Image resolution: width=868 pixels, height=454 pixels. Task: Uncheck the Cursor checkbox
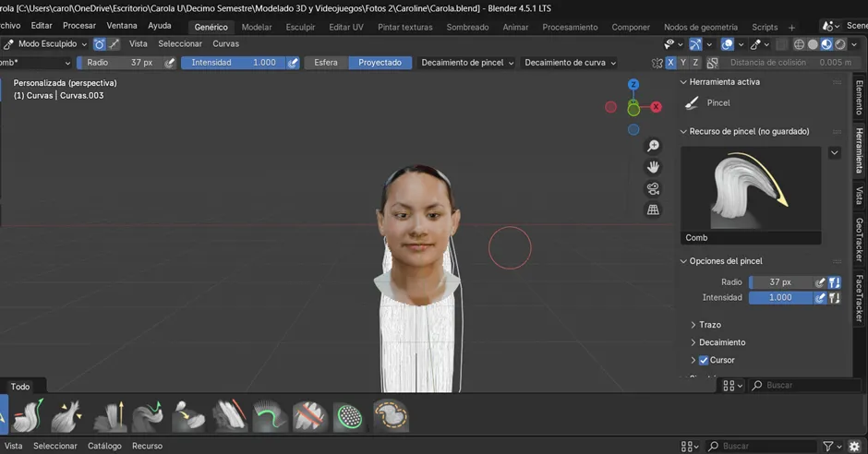tap(704, 360)
